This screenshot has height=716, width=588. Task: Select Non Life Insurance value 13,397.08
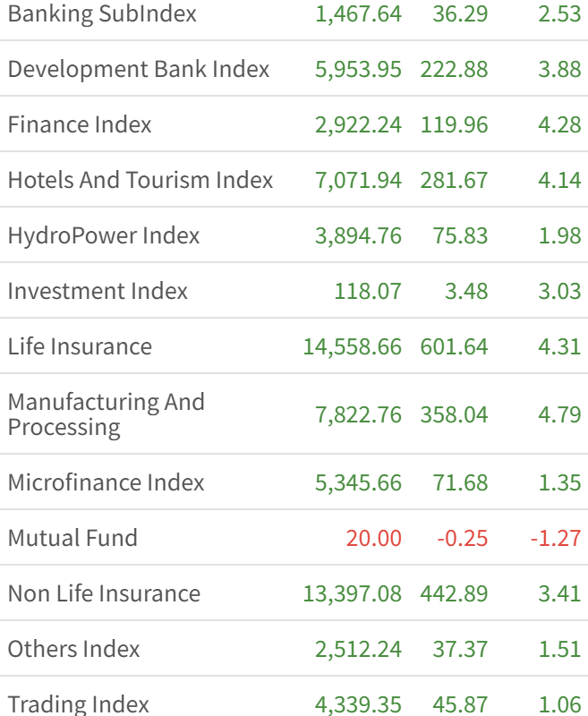[352, 594]
